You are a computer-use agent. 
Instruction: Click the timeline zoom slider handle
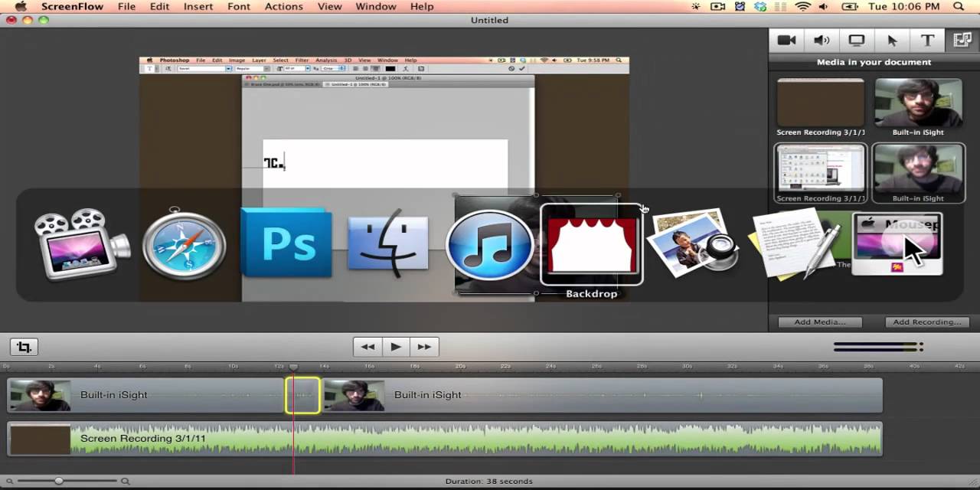click(x=58, y=481)
